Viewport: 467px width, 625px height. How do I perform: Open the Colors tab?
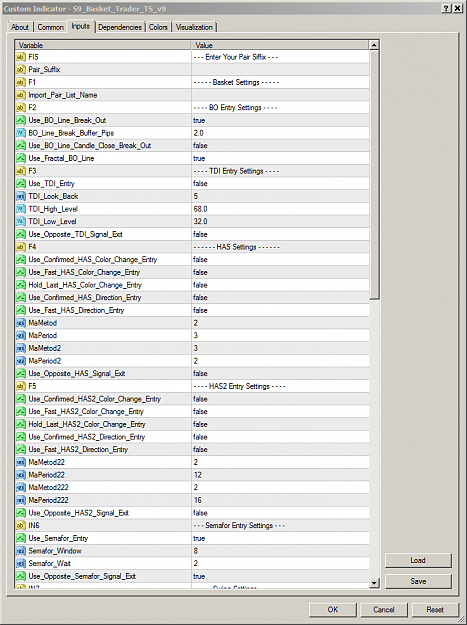[x=158, y=27]
